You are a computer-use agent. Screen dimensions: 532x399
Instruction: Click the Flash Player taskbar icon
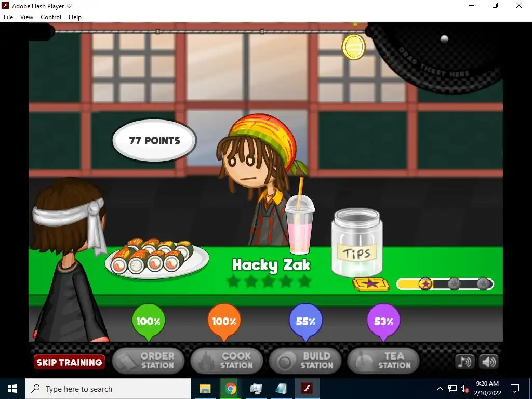(x=307, y=389)
